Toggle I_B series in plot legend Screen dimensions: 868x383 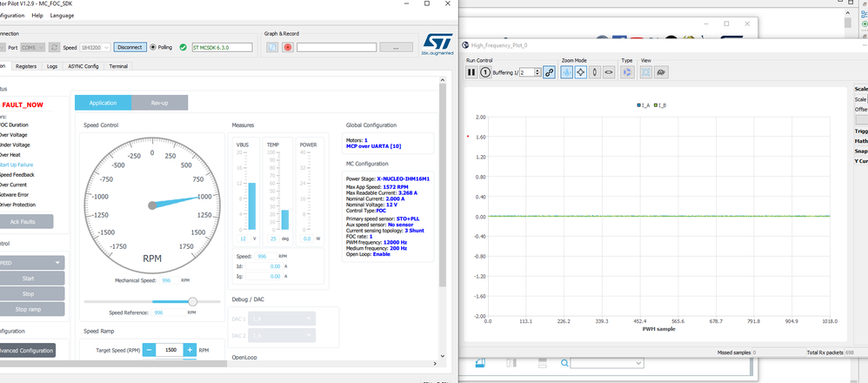tap(660, 105)
